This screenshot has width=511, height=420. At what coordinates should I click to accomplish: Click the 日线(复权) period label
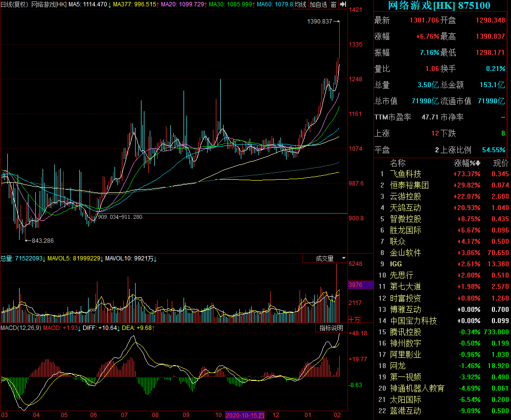click(15, 4)
